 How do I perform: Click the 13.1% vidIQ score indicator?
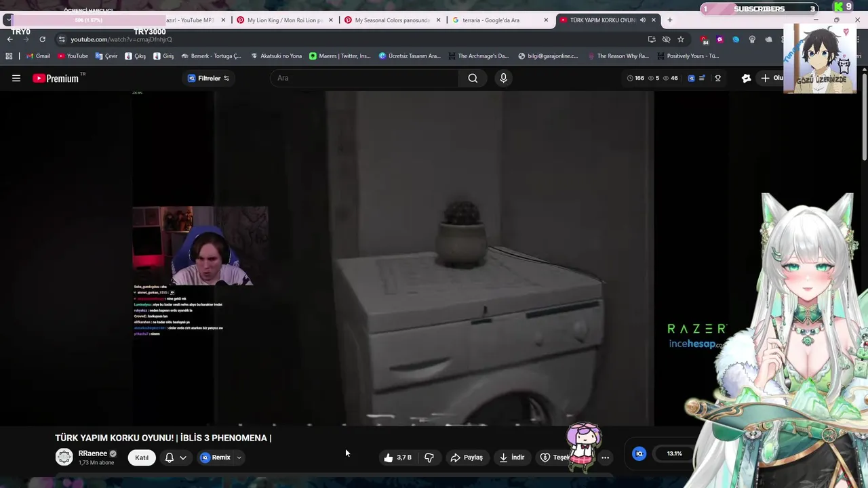674,453
